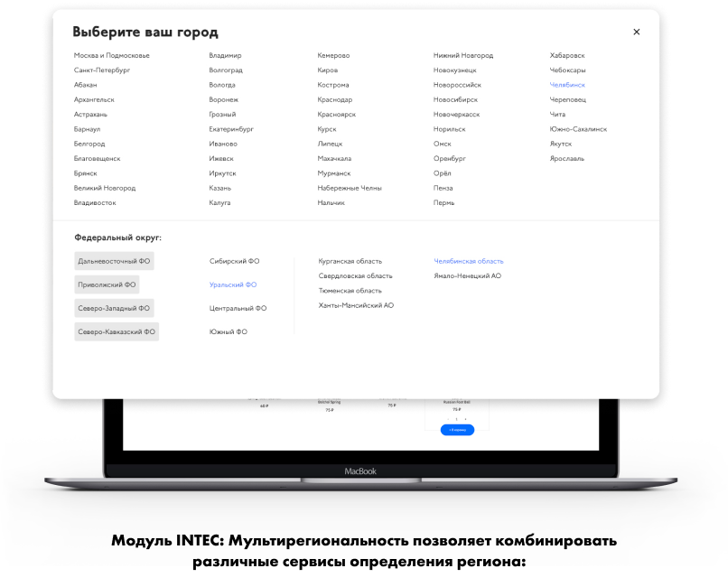Viewport: 728px width, 587px height.
Task: Pick Ямало-Ненецкий АО region
Action: coord(467,276)
